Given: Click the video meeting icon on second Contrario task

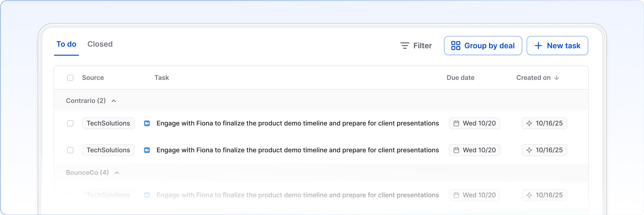Looking at the screenshot, I should 147,150.
